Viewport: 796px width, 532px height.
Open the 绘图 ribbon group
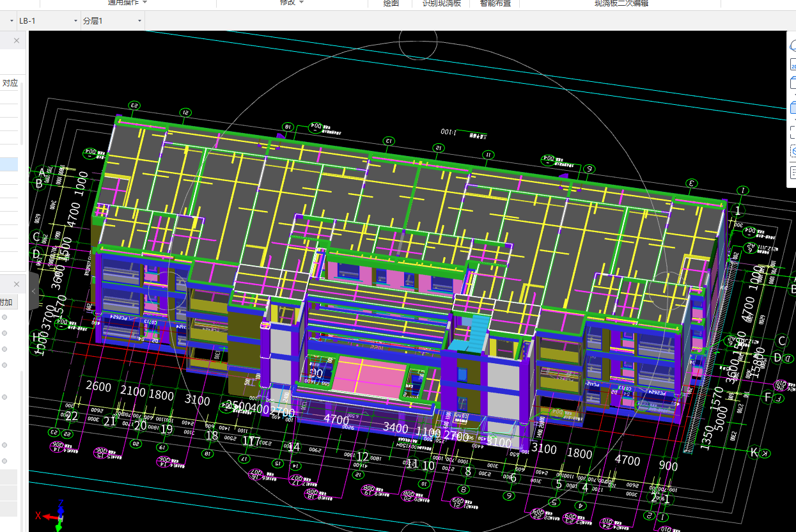click(x=391, y=3)
